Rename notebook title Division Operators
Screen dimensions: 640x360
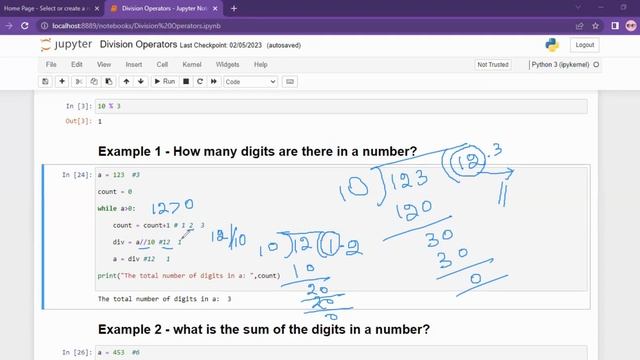(x=138, y=44)
